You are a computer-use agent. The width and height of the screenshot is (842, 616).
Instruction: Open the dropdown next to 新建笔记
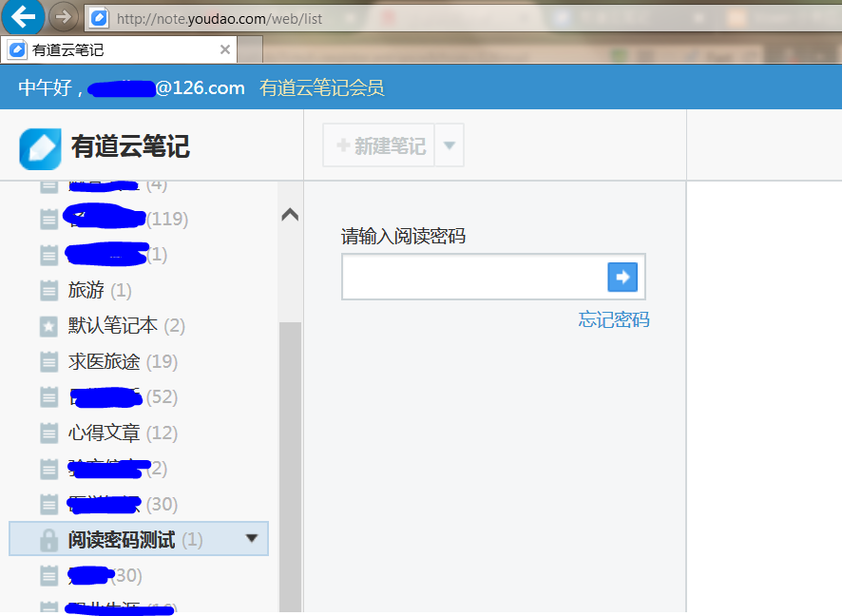coord(450,145)
